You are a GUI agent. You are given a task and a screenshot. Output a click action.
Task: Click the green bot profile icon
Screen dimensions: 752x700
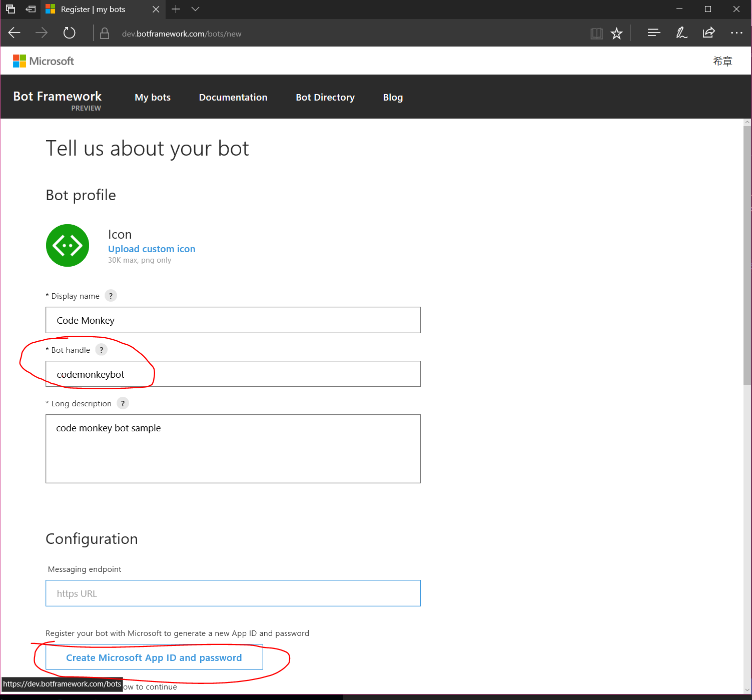67,245
